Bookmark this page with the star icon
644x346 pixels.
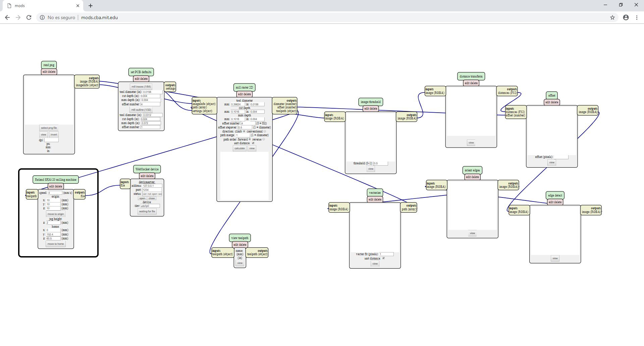pyautogui.click(x=612, y=17)
